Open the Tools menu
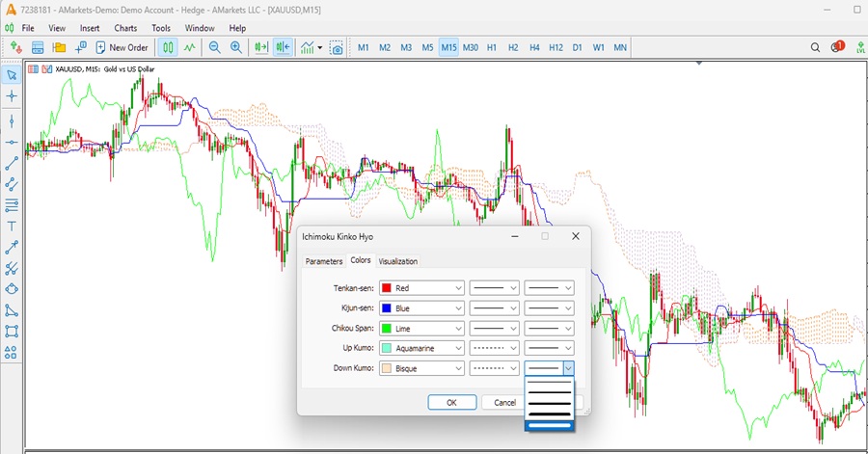The height and width of the screenshot is (454, 868). 161,28
